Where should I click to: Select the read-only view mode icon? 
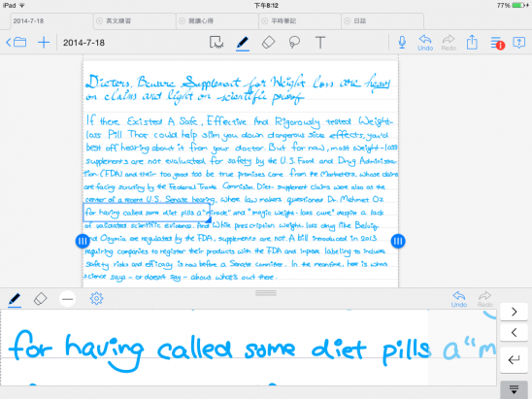(216, 43)
